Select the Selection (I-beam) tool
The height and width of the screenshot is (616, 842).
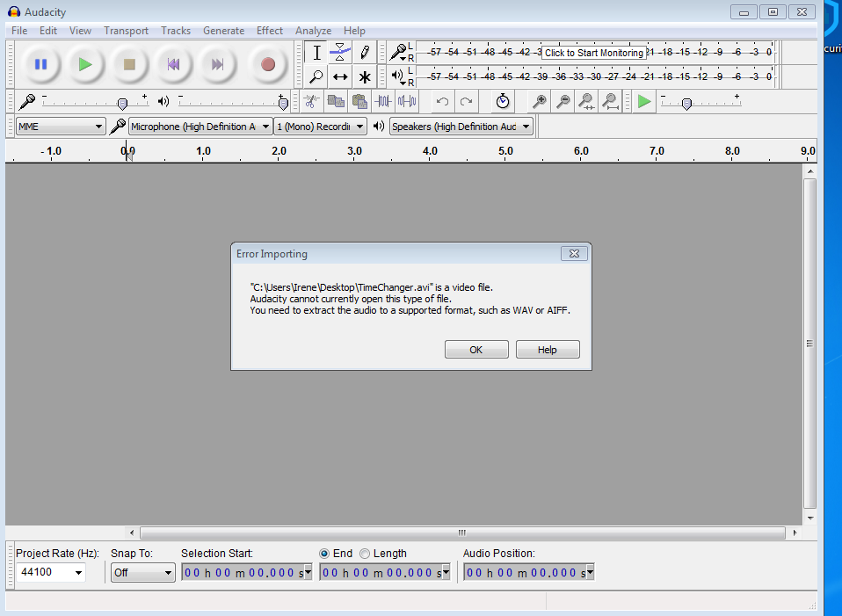[x=316, y=53]
